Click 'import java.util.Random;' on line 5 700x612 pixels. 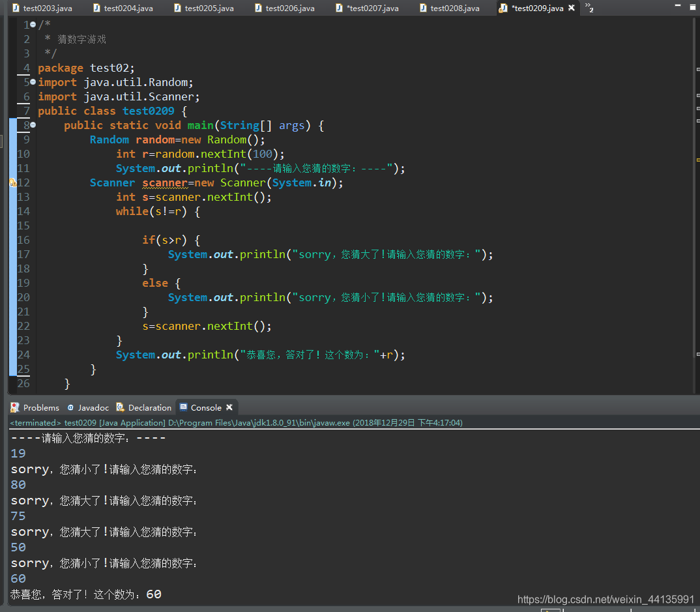(115, 82)
